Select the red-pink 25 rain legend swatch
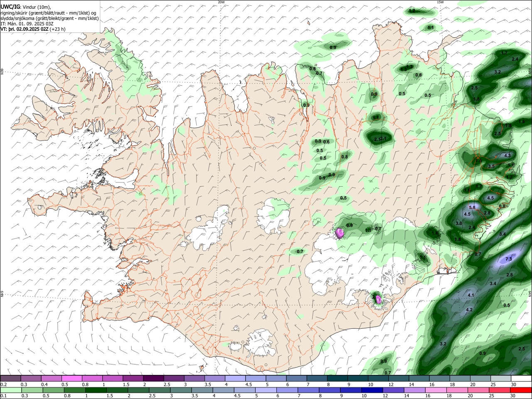 [500, 390]
